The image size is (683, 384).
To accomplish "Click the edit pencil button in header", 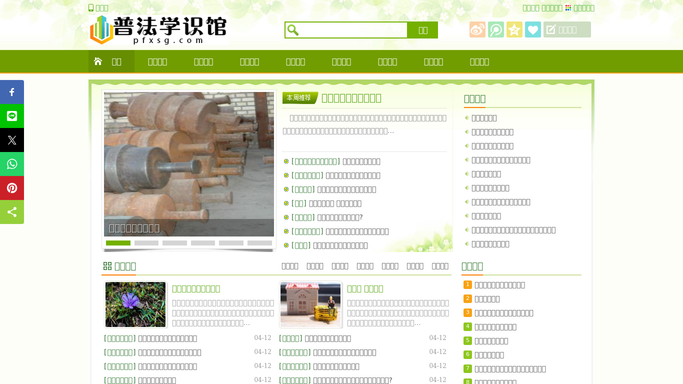I will [x=567, y=30].
